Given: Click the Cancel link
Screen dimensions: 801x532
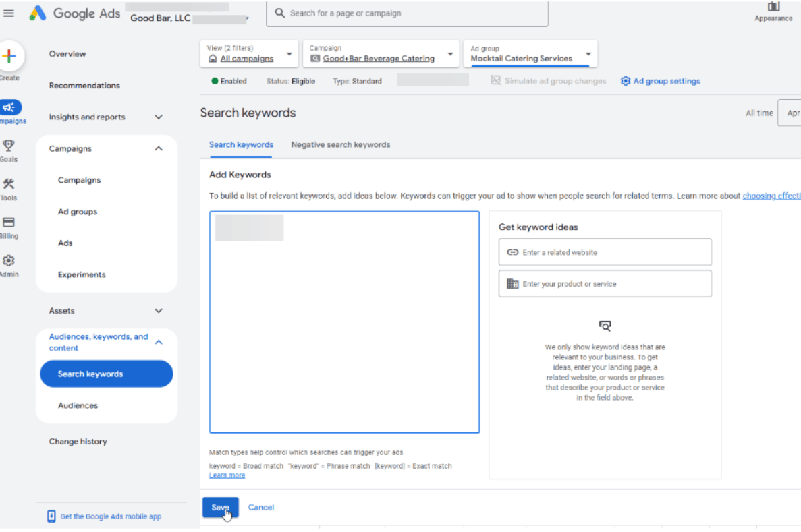Looking at the screenshot, I should coord(261,508).
